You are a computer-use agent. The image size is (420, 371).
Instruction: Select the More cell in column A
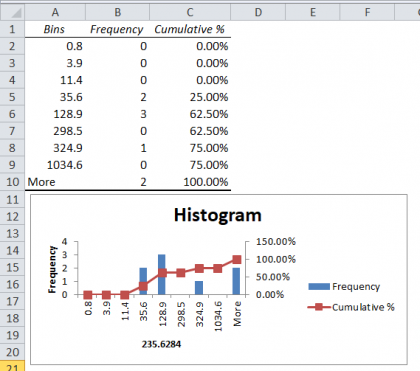[55, 182]
